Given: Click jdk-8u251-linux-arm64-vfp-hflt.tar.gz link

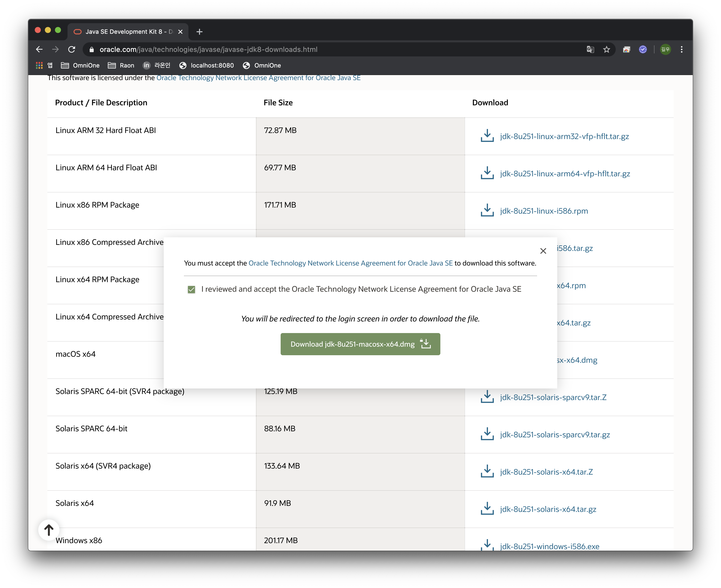Looking at the screenshot, I should click(x=565, y=174).
